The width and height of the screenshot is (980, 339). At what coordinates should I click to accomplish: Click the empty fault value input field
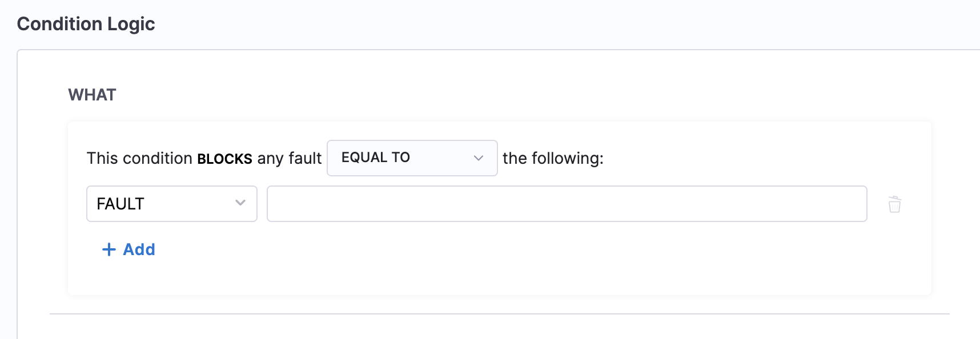pyautogui.click(x=567, y=204)
